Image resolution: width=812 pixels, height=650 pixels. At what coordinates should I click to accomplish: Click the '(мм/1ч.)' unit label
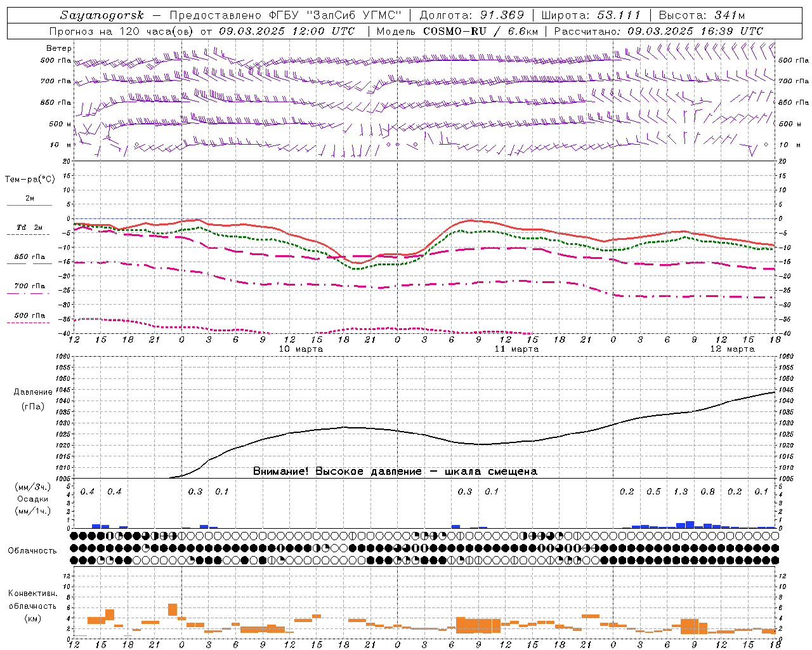click(33, 511)
